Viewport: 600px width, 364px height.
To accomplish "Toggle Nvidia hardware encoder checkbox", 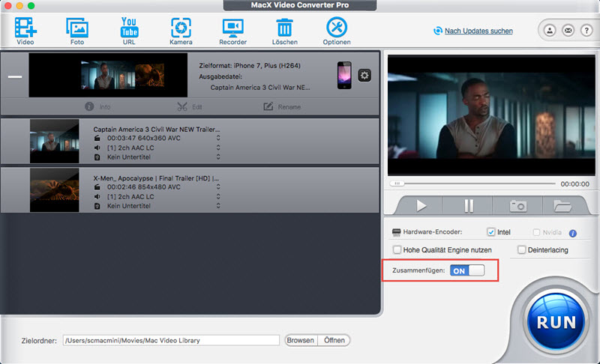I will click(536, 232).
